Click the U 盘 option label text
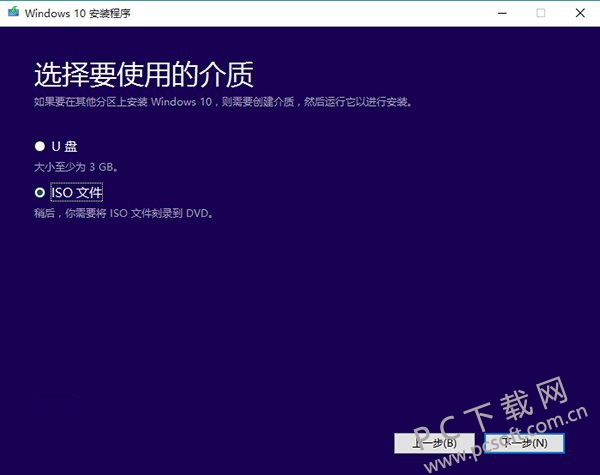The width and height of the screenshot is (600, 475). pos(64,146)
